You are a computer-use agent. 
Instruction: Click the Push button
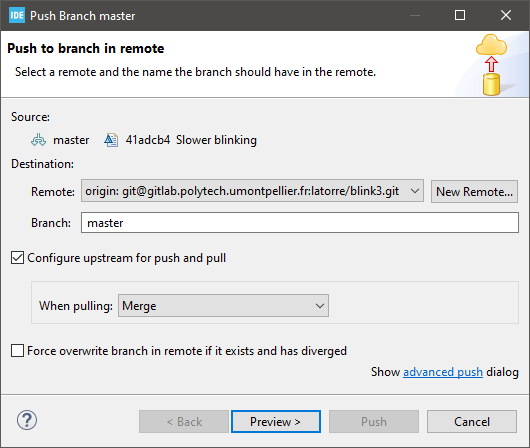point(374,422)
